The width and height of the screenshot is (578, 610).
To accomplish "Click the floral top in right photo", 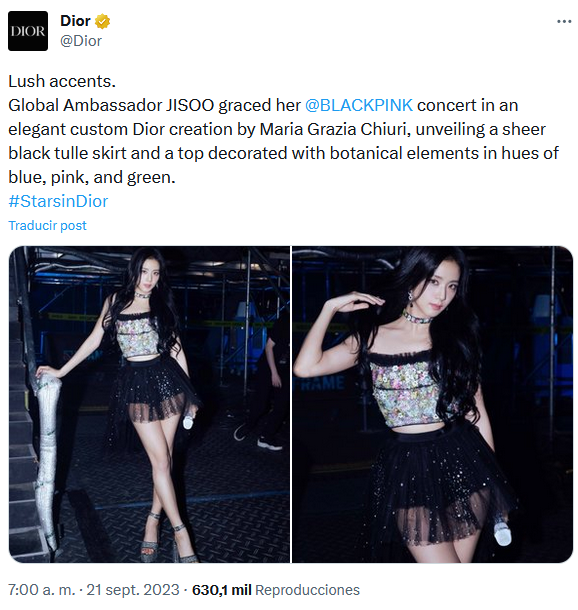I will (x=408, y=391).
